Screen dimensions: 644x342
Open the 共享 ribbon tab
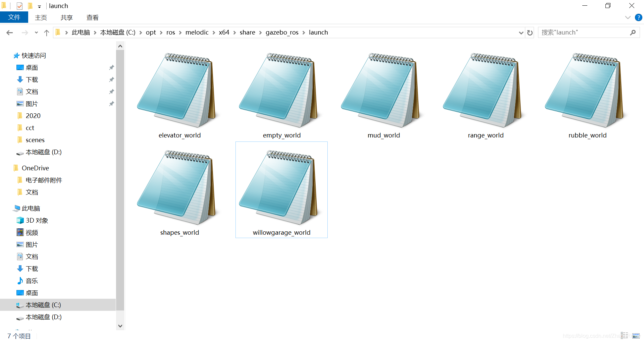click(67, 17)
